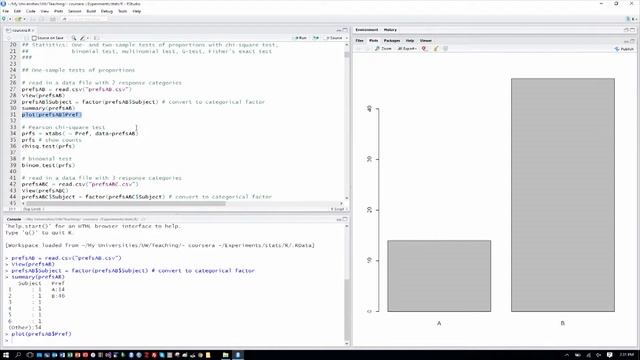Click the RStudio taskbar icon
This screenshot has width=640, height=360.
tap(238, 355)
